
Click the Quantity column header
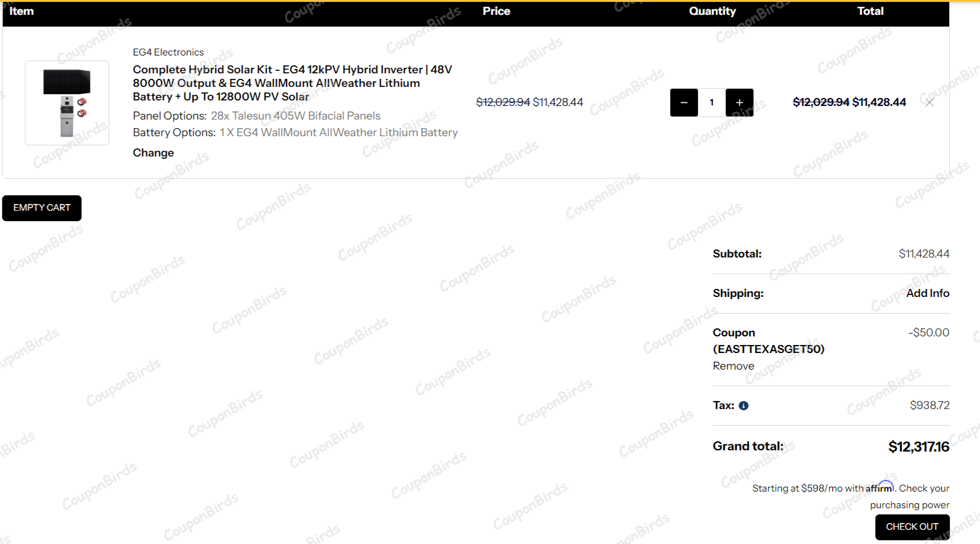click(712, 11)
